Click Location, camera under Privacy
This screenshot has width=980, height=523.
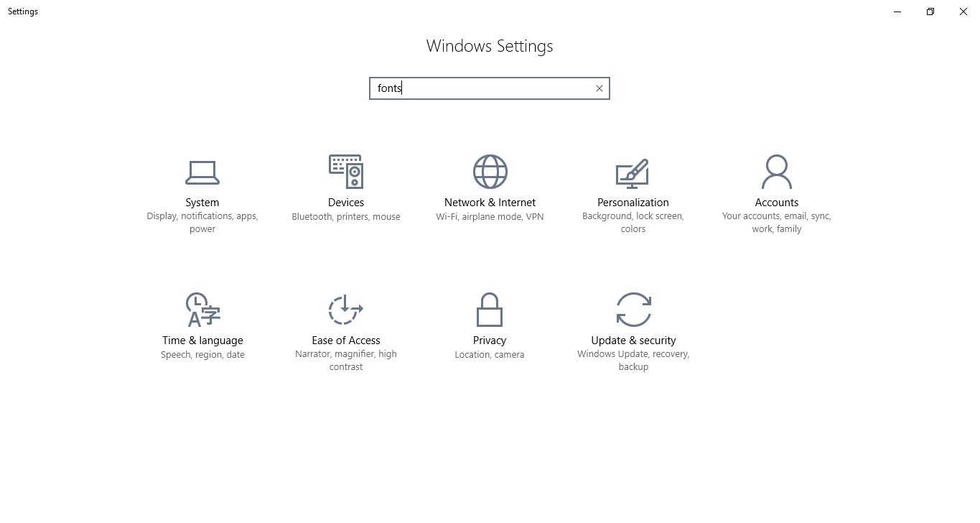pos(489,354)
